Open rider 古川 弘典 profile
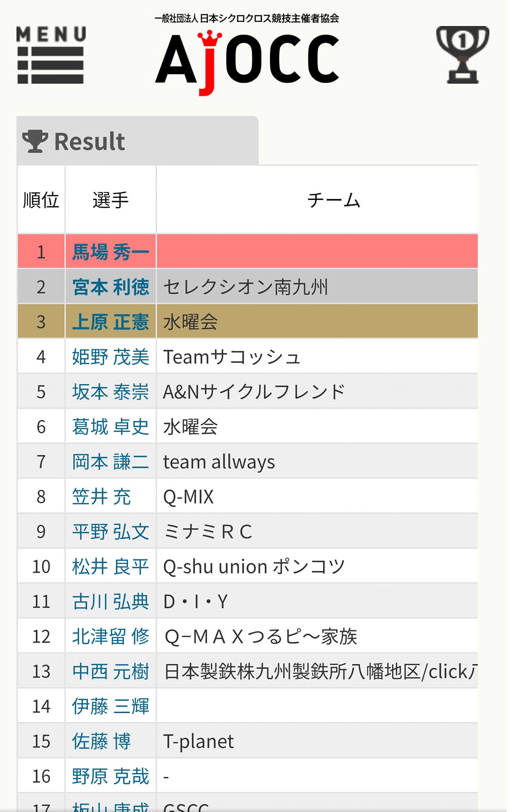The height and width of the screenshot is (812, 519). point(110,601)
